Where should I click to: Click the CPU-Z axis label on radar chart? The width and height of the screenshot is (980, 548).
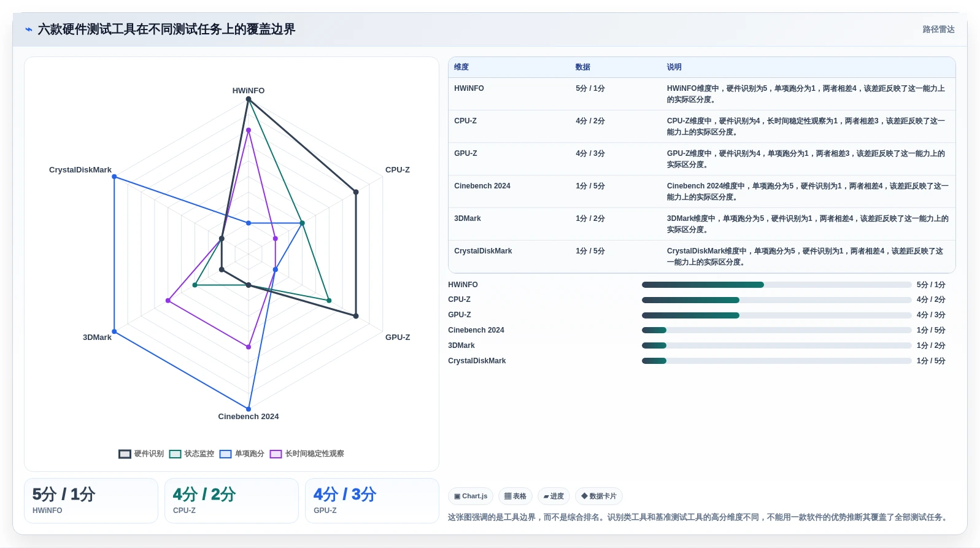398,170
